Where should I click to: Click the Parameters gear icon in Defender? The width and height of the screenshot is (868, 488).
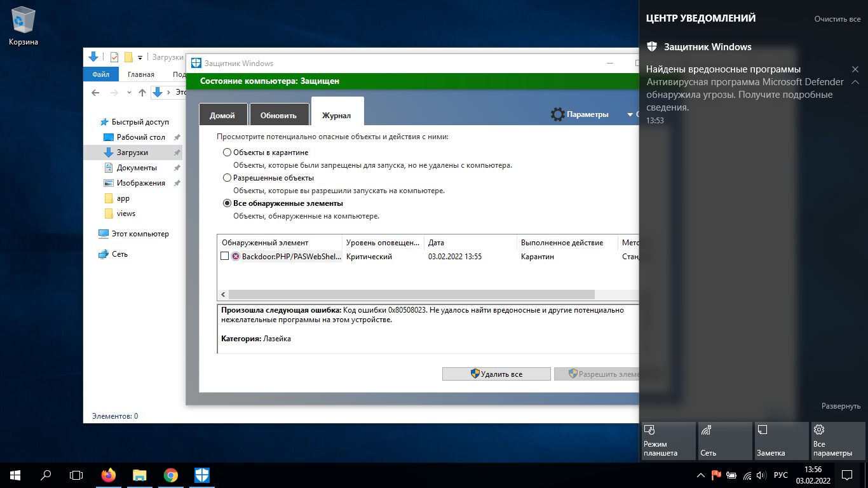coord(557,114)
